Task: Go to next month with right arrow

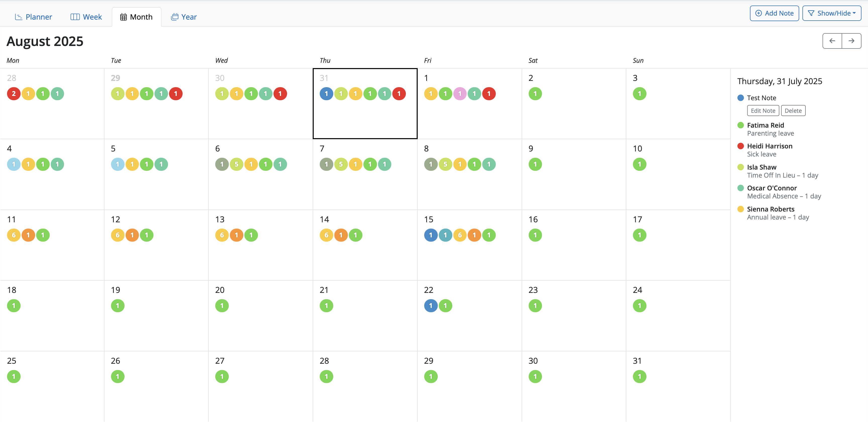Action: tap(851, 41)
